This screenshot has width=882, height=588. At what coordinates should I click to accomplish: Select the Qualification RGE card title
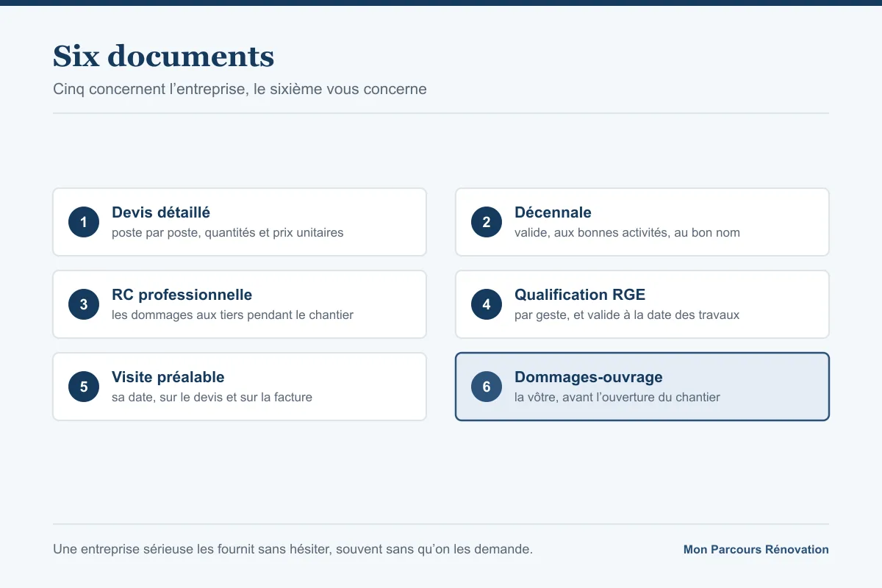tap(580, 295)
